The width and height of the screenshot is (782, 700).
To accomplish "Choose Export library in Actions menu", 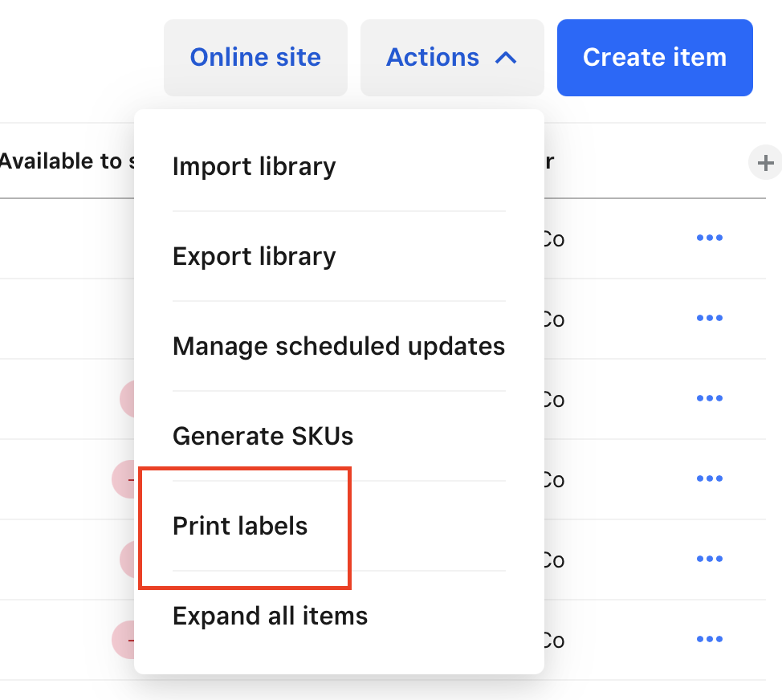I will point(254,257).
